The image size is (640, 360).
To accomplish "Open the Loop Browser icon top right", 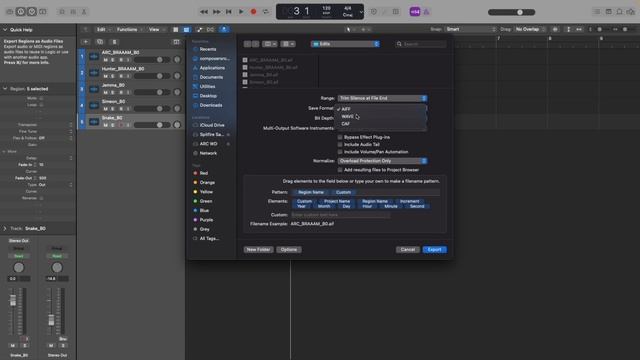I will click(x=620, y=12).
